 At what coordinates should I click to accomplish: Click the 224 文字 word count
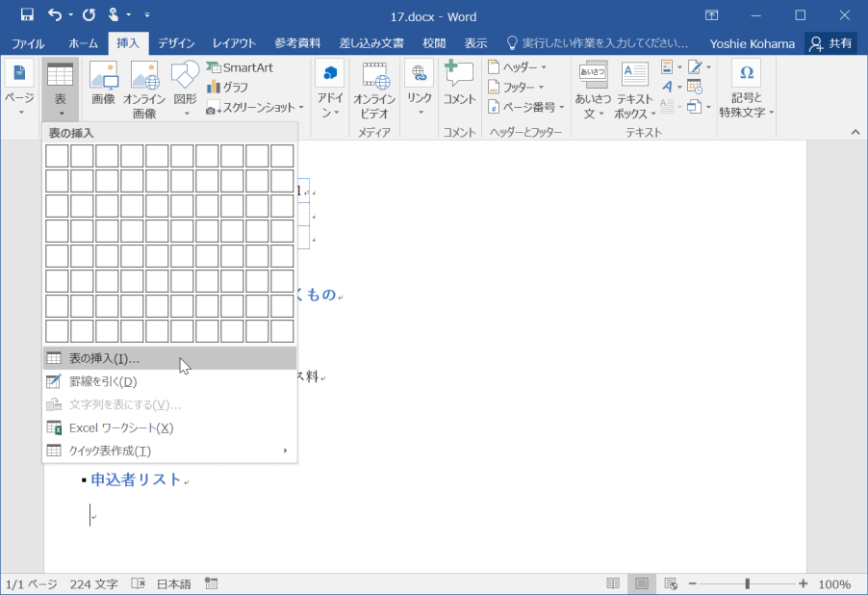tap(93, 583)
